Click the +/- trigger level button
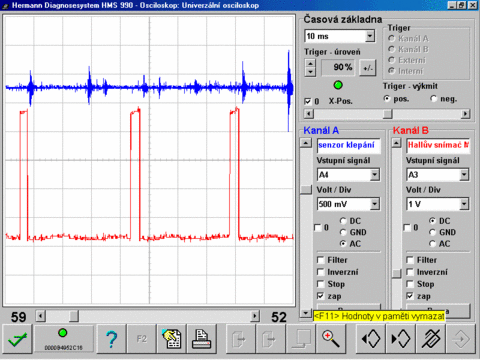The height and width of the screenshot is (360, 480). point(368,68)
